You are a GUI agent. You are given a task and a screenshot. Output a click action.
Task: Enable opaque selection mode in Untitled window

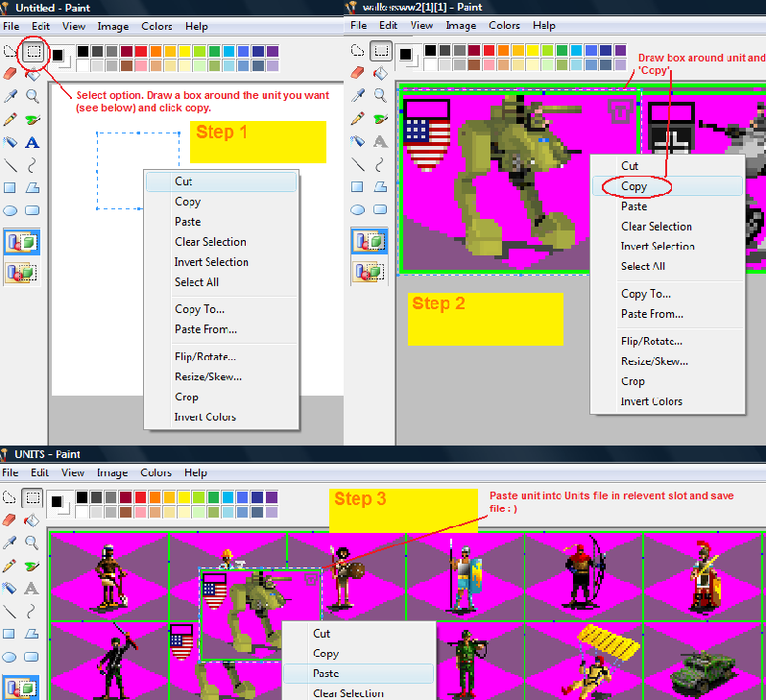(x=21, y=242)
